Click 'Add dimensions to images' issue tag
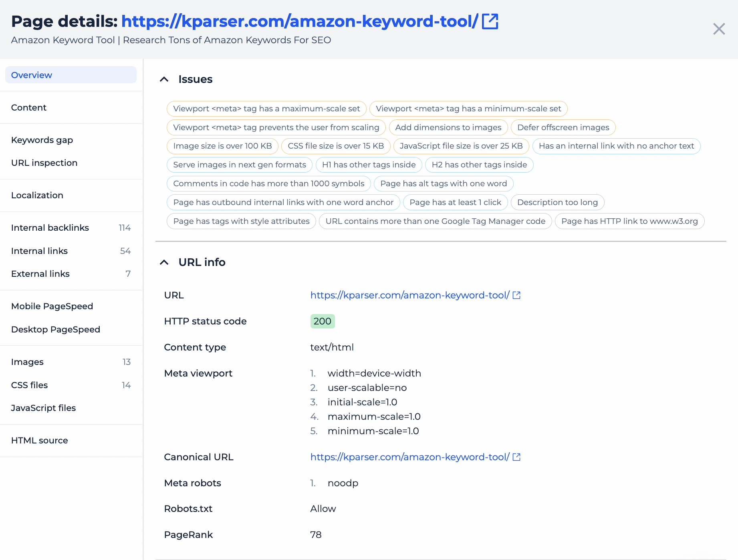Viewport: 738px width, 560px height. (448, 127)
